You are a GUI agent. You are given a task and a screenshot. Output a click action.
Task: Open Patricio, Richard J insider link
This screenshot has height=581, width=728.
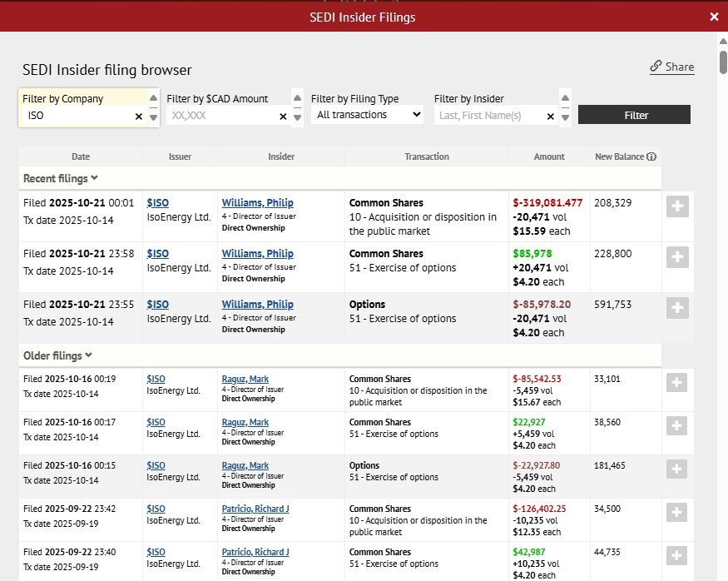click(x=255, y=509)
